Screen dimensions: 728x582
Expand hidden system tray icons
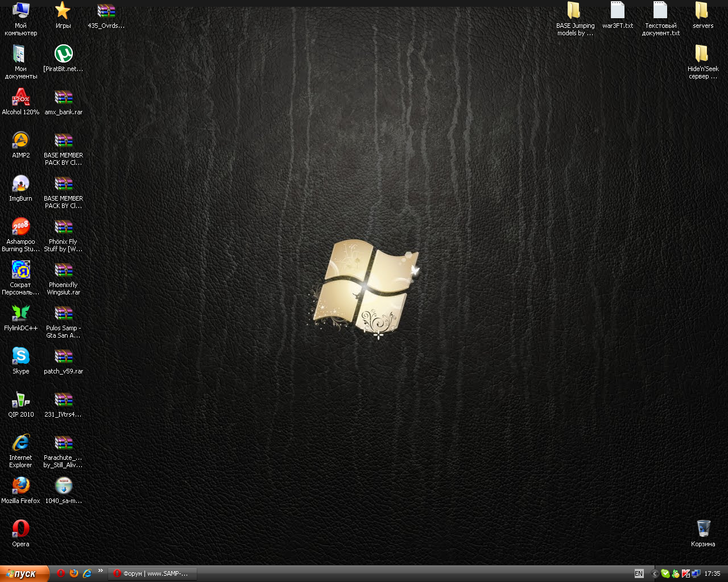tap(655, 573)
